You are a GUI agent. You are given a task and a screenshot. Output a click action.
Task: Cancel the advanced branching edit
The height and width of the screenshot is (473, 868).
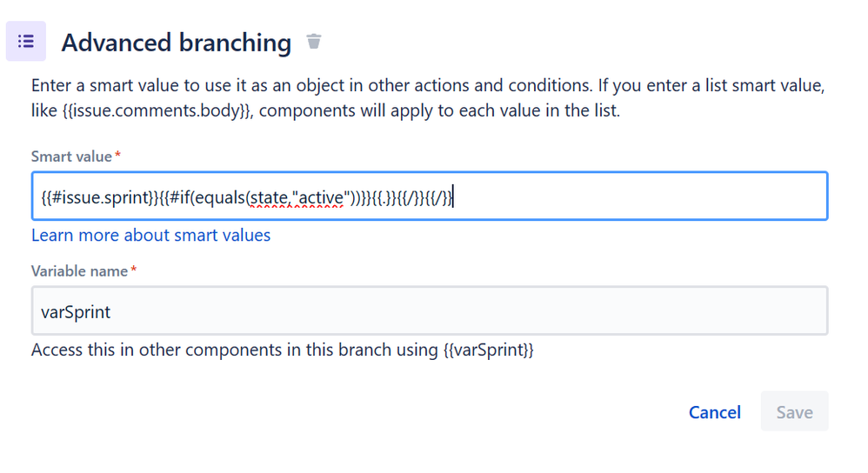(x=715, y=412)
